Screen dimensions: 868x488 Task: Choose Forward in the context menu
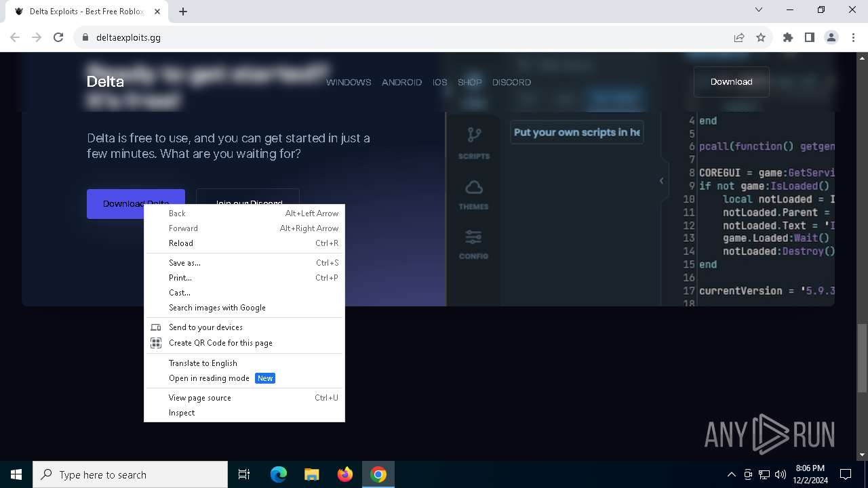pos(244,228)
